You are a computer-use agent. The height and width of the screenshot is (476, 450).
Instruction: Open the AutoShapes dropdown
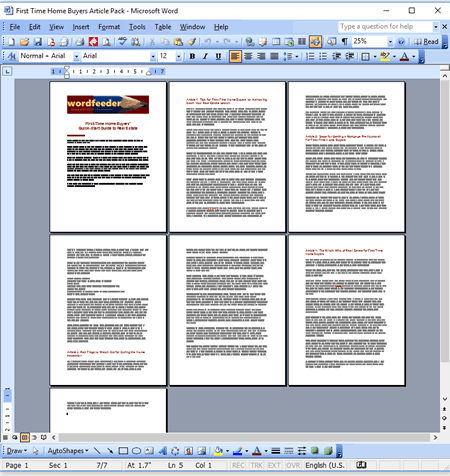[x=68, y=451]
